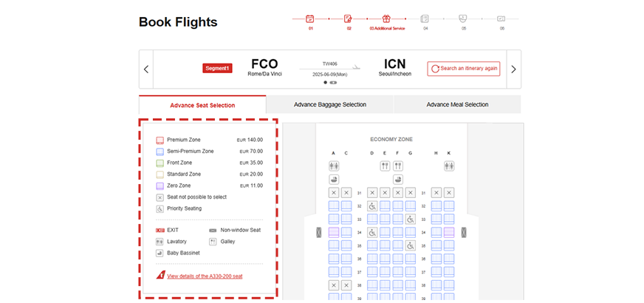644x303 pixels.
Task: Click step 03 Additional Service gift icon
Action: [386, 18]
